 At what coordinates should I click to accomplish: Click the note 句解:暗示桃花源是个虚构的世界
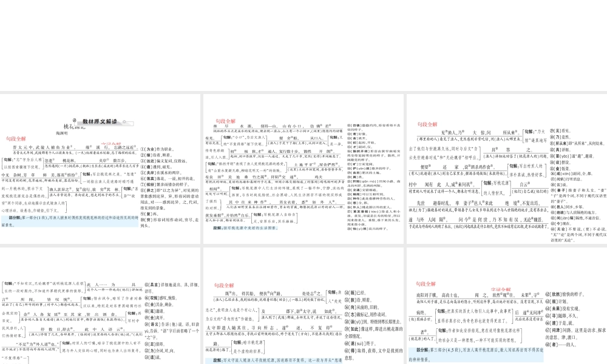click(x=248, y=347)
